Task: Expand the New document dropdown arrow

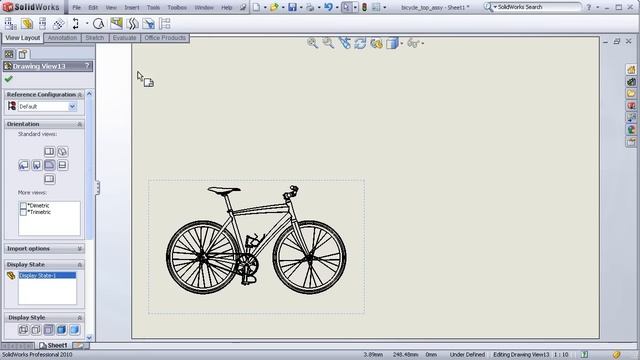Action: [x=265, y=7]
